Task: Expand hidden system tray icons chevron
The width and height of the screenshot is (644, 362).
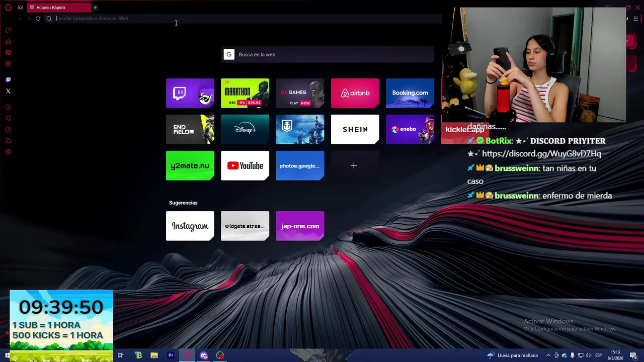Action: coord(548,355)
